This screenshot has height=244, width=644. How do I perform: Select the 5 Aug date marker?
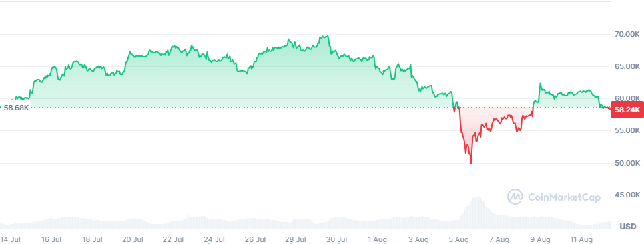pyautogui.click(x=459, y=239)
